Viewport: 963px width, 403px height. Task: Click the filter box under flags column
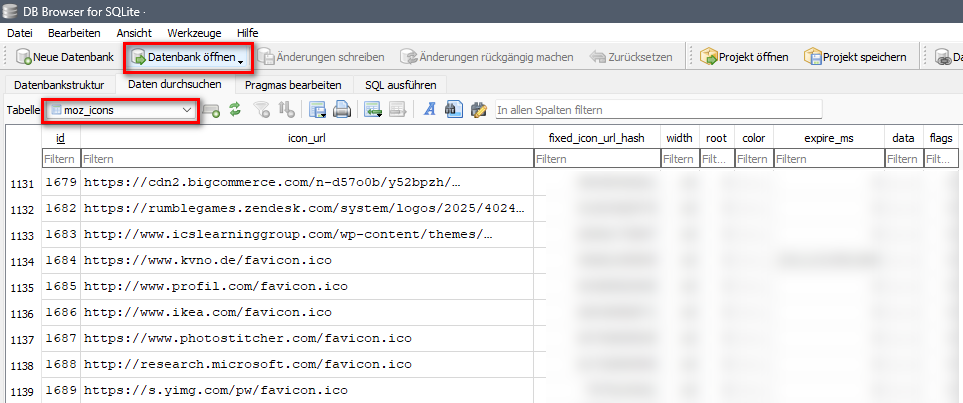[940, 158]
